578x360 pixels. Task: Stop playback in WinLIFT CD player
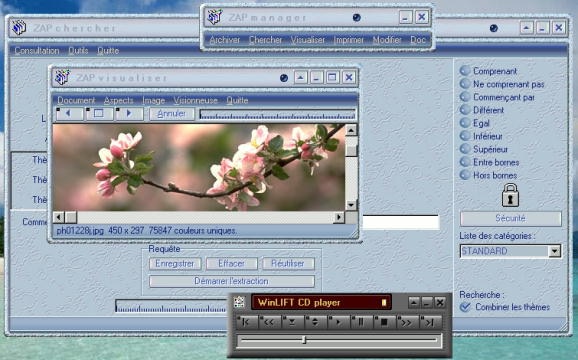click(384, 322)
